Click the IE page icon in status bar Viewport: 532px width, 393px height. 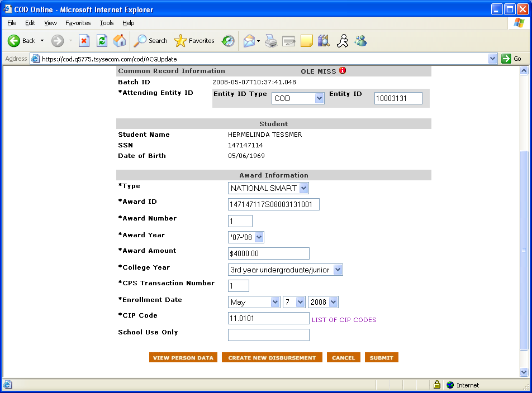[x=8, y=385]
